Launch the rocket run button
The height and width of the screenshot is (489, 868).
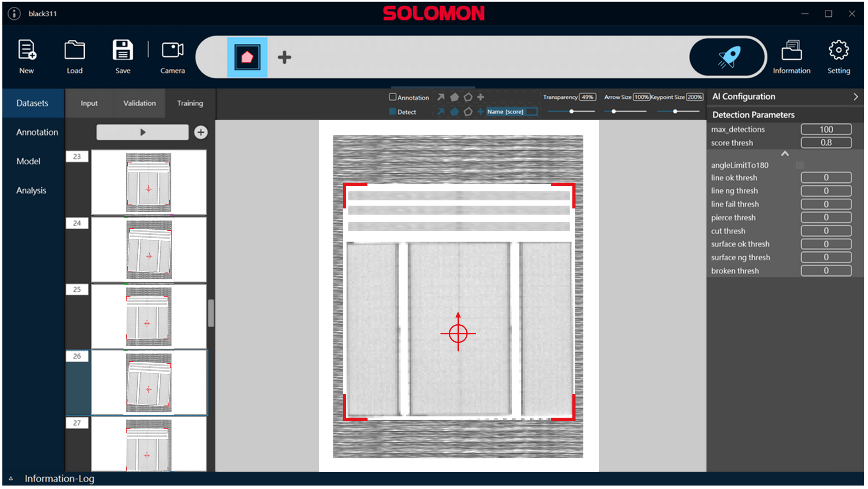[728, 57]
